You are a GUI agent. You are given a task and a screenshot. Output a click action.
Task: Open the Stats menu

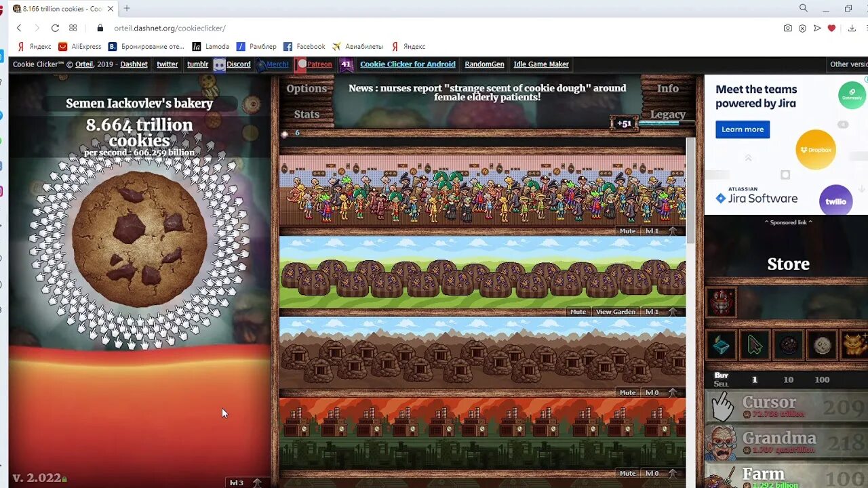307,114
